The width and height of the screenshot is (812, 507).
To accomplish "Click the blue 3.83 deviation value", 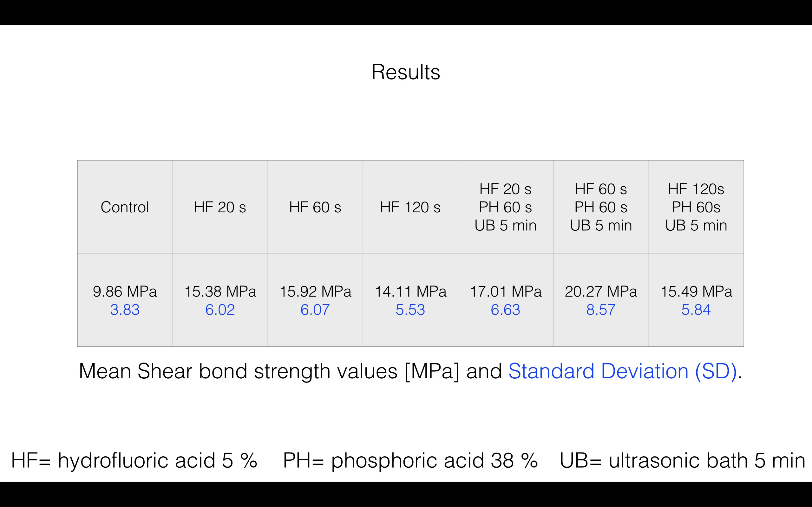I will [125, 310].
